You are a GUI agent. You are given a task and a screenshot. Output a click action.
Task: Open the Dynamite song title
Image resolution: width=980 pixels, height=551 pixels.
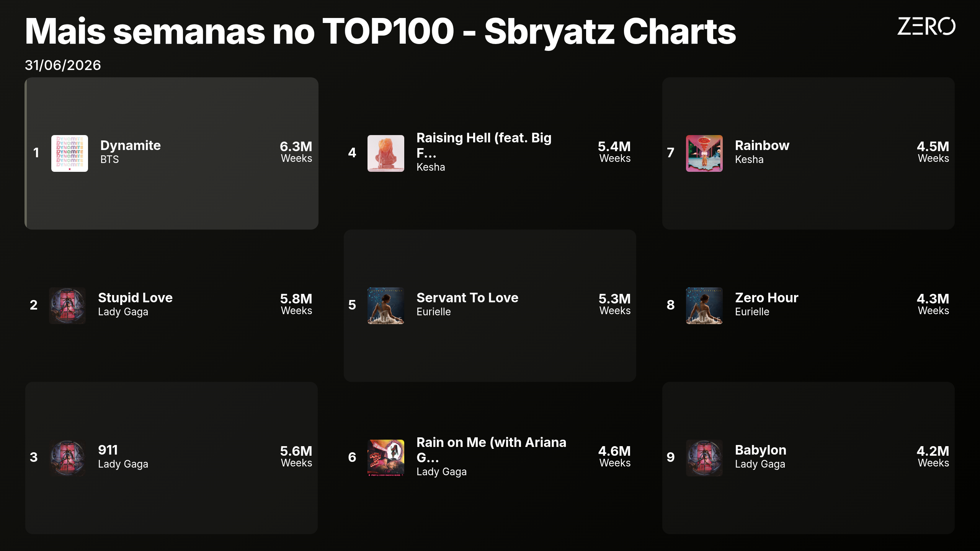131,145
